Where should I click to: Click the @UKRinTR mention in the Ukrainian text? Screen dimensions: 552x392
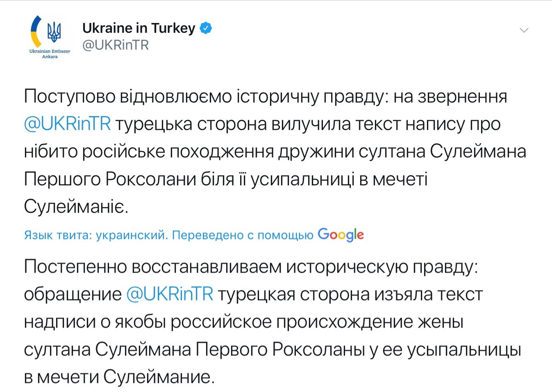(67, 124)
